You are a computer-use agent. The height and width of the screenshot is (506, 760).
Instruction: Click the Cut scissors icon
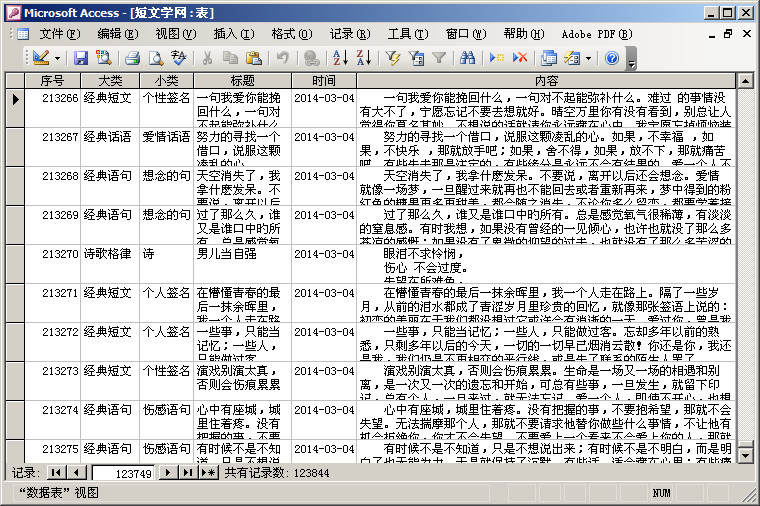pos(207,58)
